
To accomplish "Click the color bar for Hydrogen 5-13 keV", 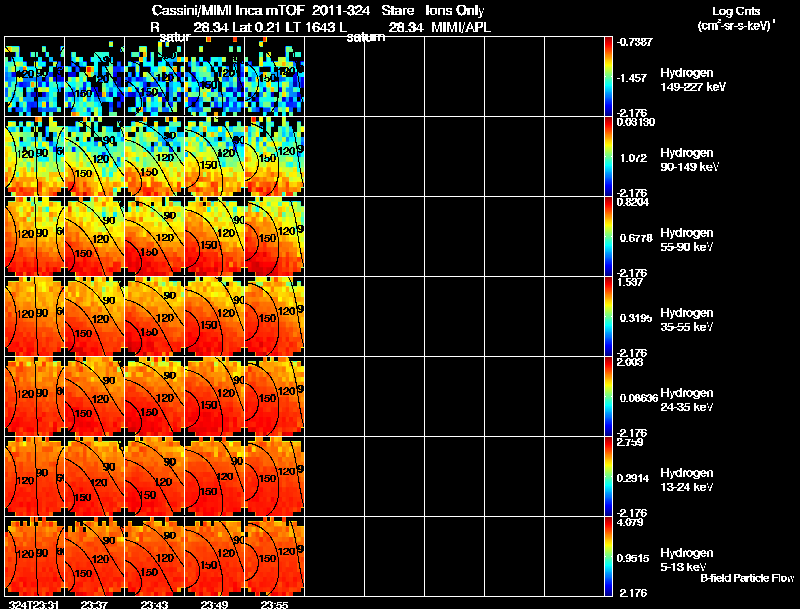I will [x=608, y=557].
